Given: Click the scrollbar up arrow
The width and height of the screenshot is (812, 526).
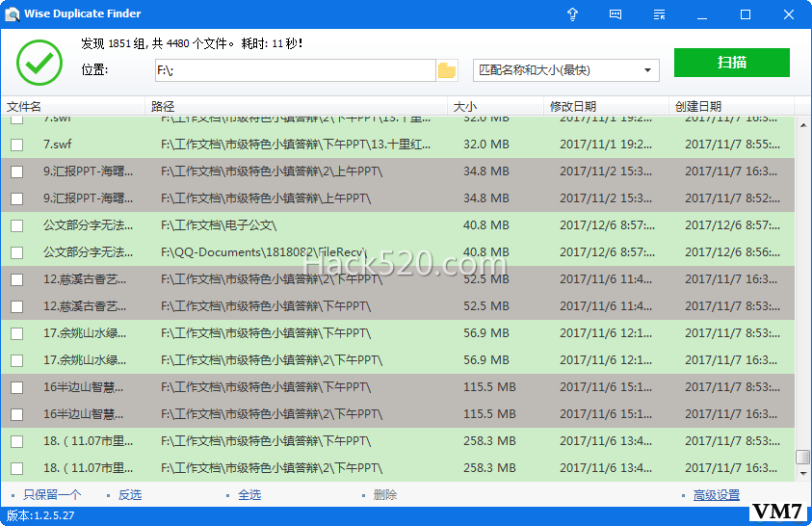Looking at the screenshot, I should 802,125.
